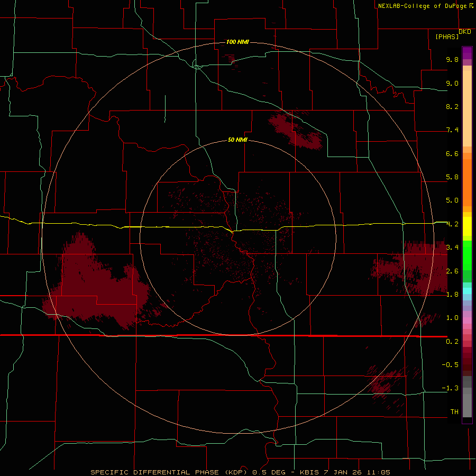Click the 0.2 scale value

[452, 342]
